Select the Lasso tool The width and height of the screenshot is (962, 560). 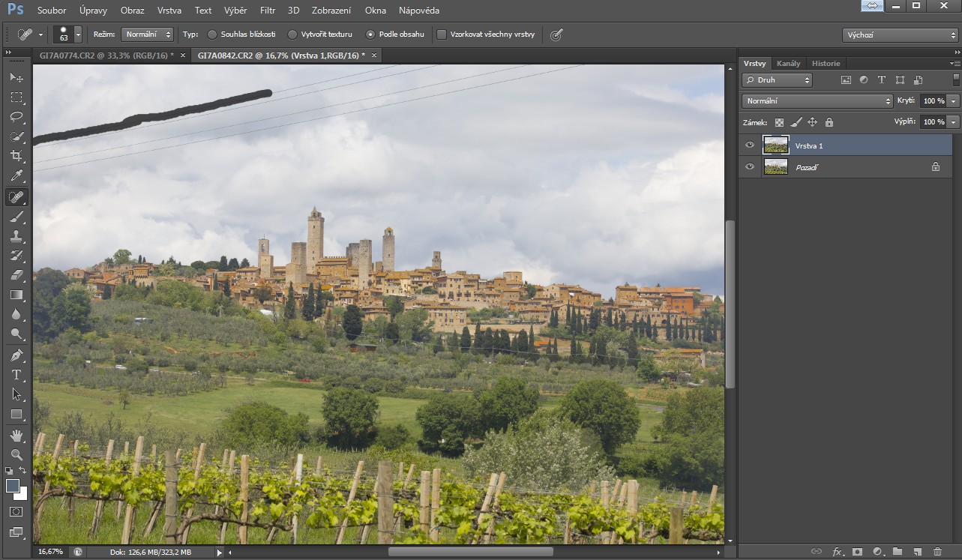pyautogui.click(x=16, y=117)
